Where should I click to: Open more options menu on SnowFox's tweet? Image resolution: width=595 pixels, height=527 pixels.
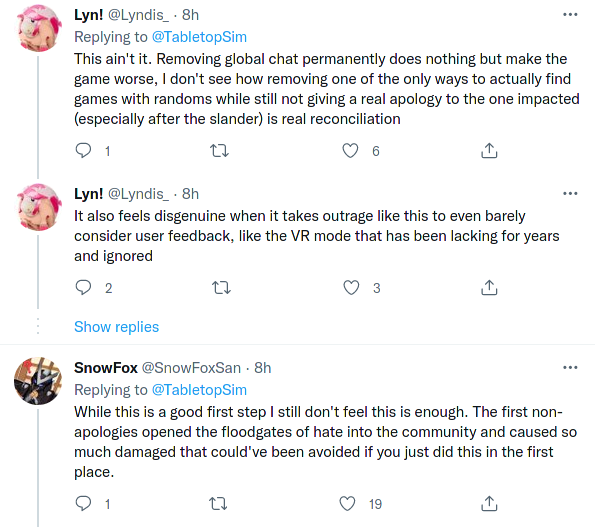[x=570, y=367]
